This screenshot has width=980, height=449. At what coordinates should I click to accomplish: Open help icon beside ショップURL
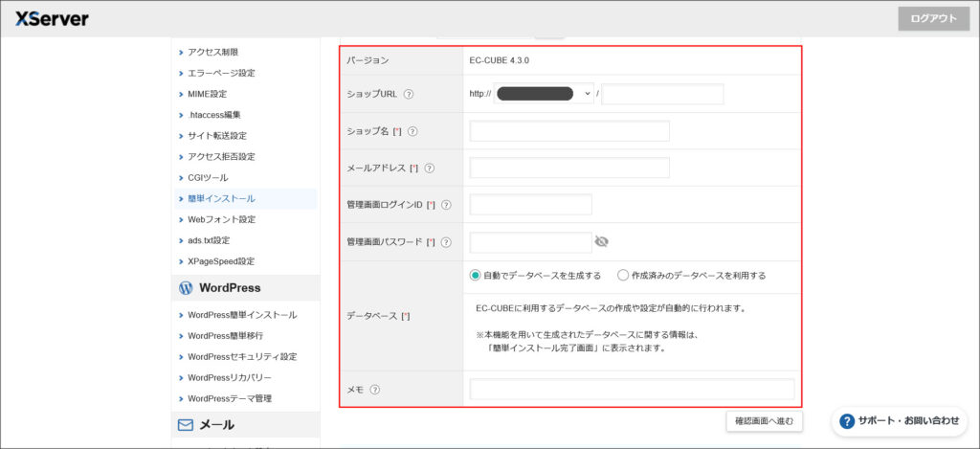click(409, 95)
